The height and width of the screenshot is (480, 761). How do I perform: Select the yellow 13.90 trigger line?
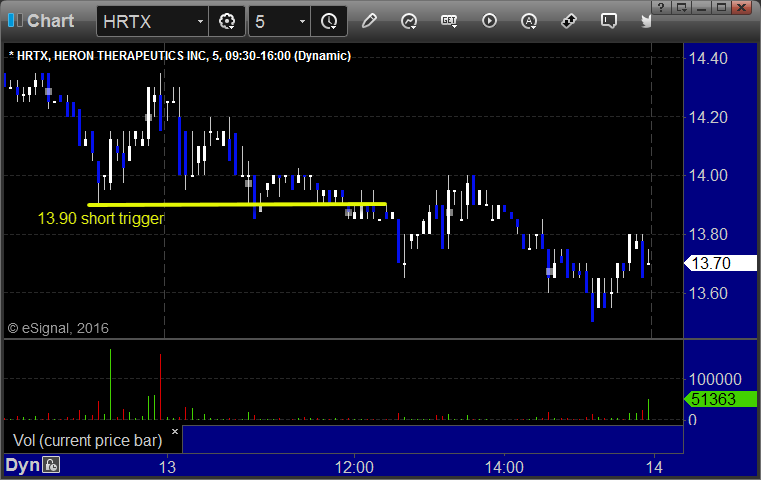coord(237,204)
